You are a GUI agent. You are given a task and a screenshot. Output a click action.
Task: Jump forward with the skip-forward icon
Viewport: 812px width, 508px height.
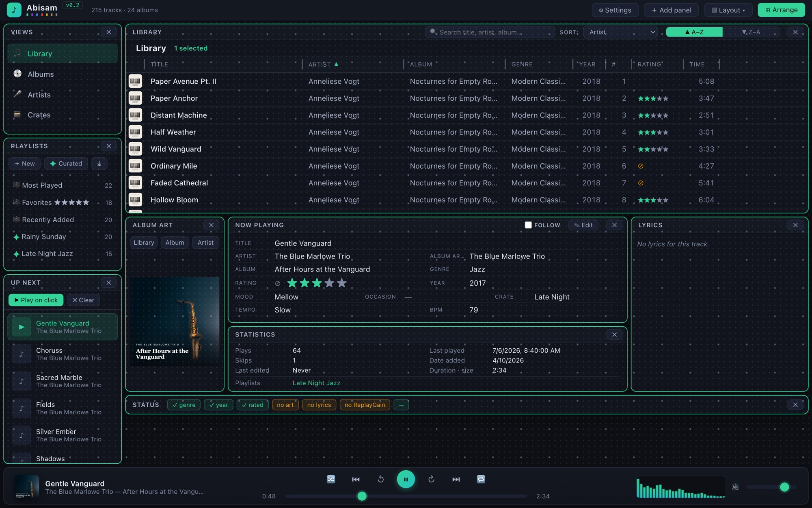click(431, 479)
